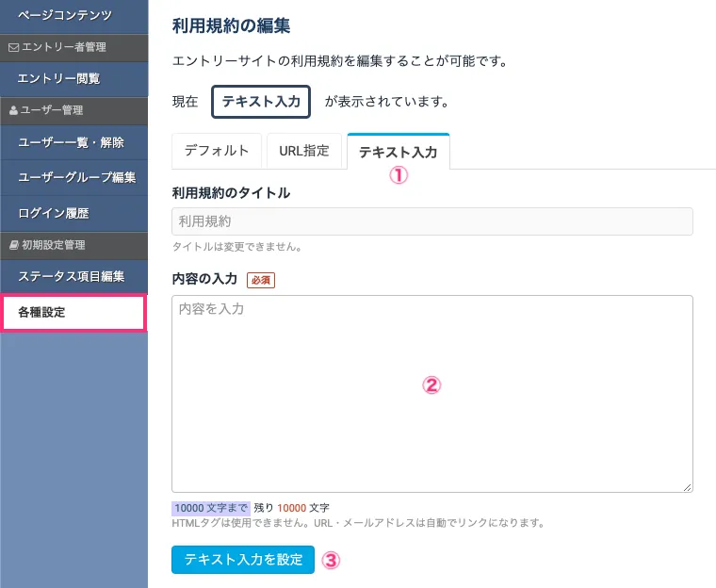This screenshot has height=588, width=716.
Task: Focus the 内容を入力 text area
Action: tap(432, 393)
